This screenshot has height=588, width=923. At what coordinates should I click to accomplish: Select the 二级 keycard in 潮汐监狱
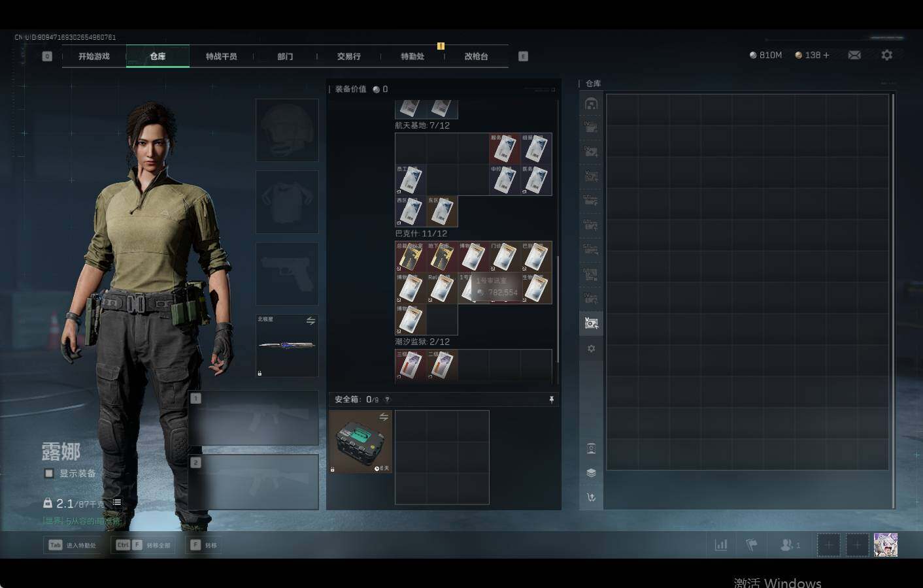pos(442,365)
